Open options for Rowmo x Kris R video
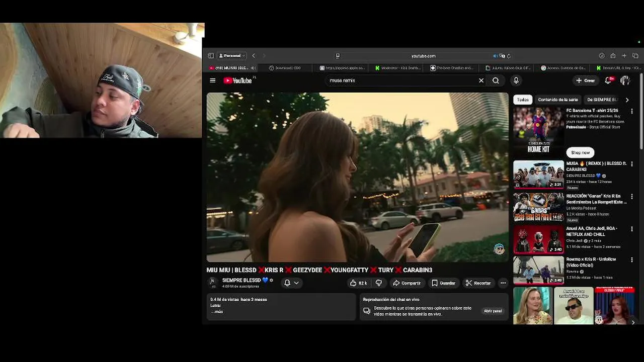The height and width of the screenshot is (362, 644). coord(632,260)
